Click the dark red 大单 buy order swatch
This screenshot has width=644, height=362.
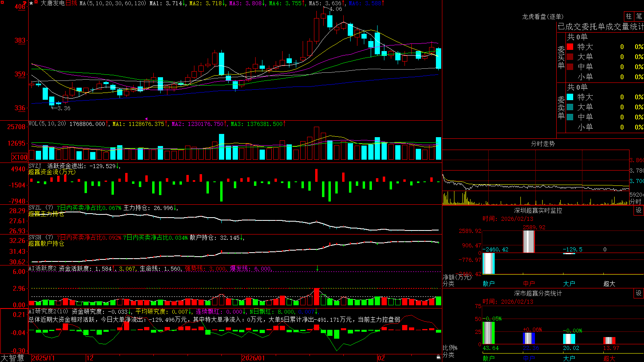[x=570, y=57]
